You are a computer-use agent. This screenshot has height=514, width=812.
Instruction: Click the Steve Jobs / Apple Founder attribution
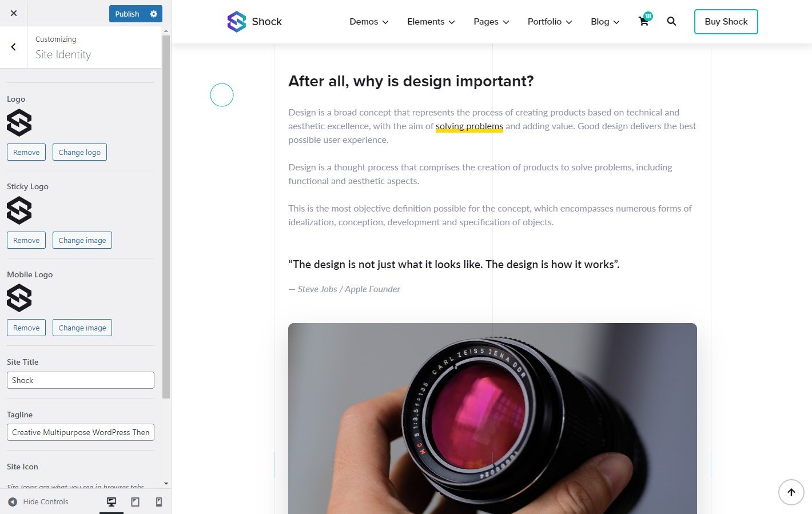pyautogui.click(x=344, y=289)
